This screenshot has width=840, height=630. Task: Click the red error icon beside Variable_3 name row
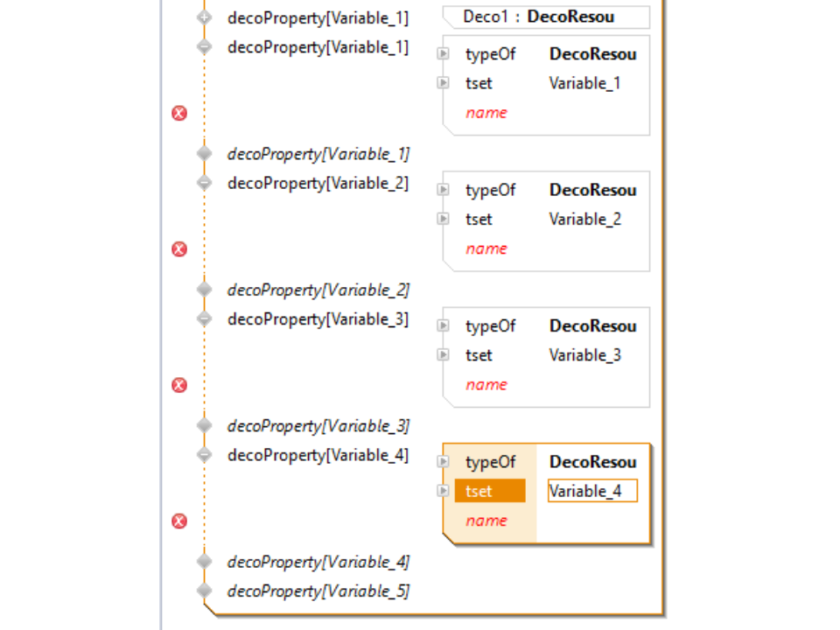[x=179, y=385]
